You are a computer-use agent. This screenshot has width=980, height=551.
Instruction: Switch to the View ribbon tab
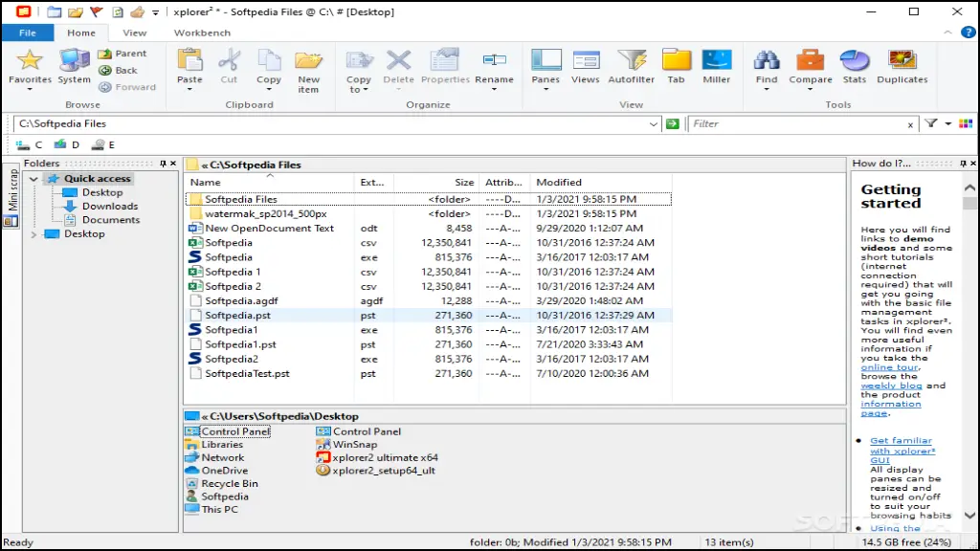(134, 33)
